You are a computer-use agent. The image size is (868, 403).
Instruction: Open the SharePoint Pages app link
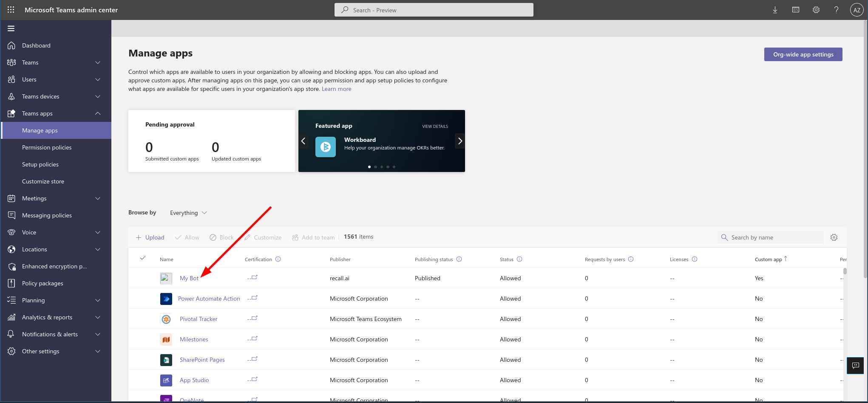point(202,360)
